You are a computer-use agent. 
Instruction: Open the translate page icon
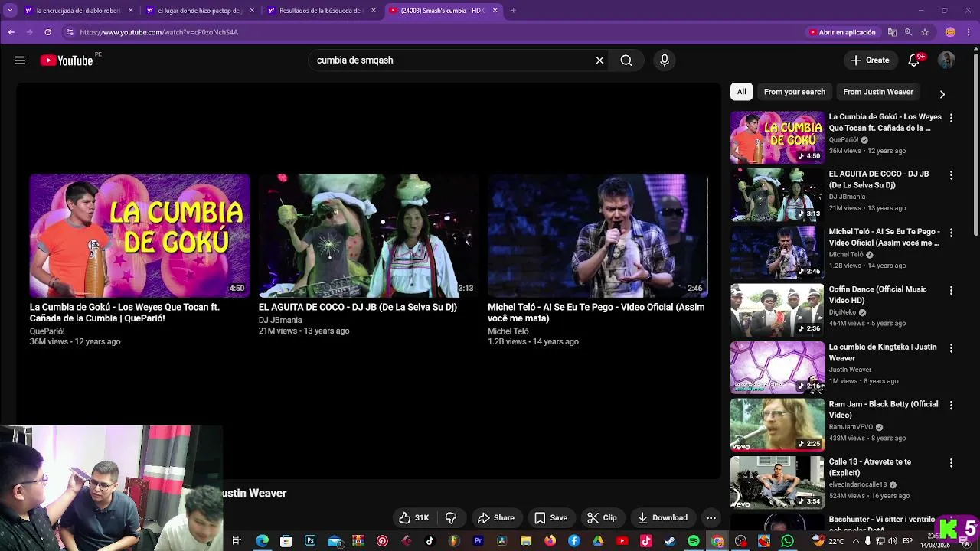tap(892, 32)
